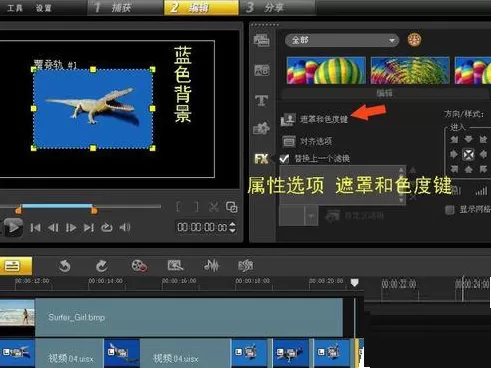Toggle 显示网格 checkbox
This screenshot has width=491, height=368.
point(450,210)
